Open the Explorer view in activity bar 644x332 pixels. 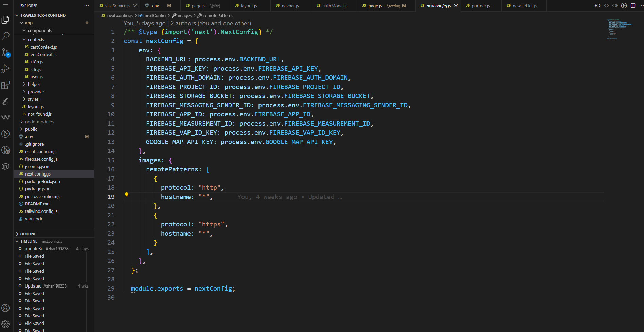[x=5, y=20]
